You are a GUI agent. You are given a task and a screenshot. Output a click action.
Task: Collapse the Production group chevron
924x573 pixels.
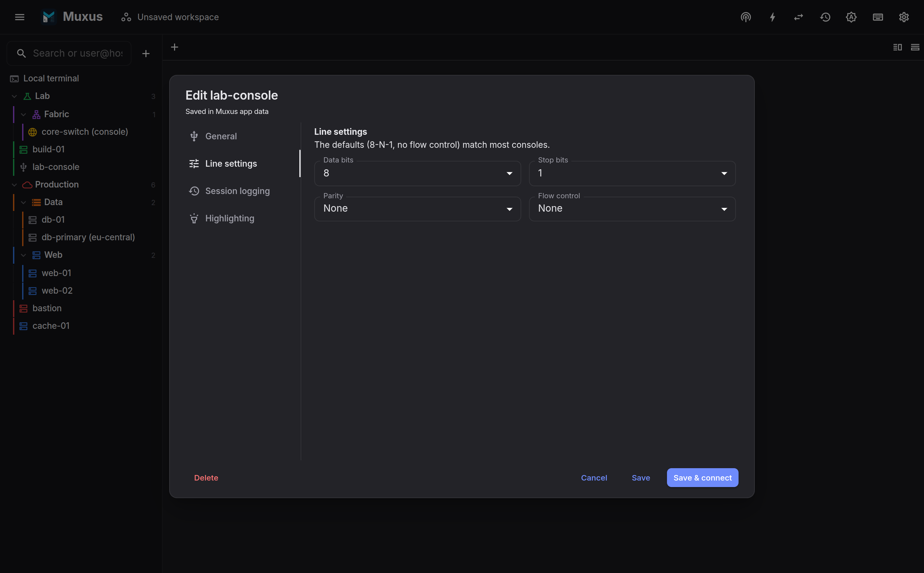tap(14, 185)
